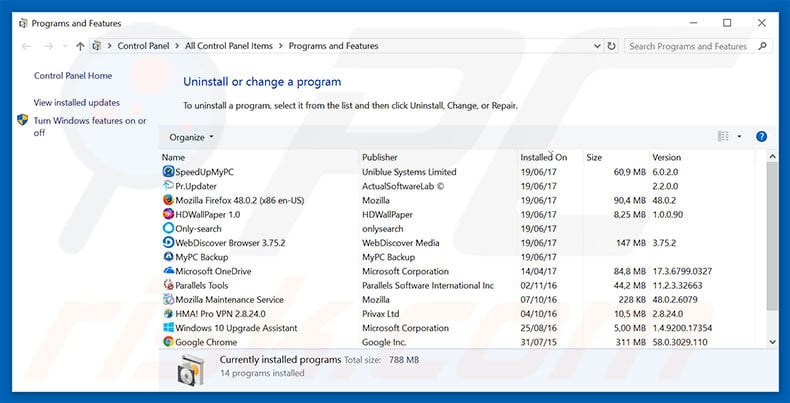The image size is (790, 403).
Task: Click the Only-search program icon
Action: coord(168,228)
